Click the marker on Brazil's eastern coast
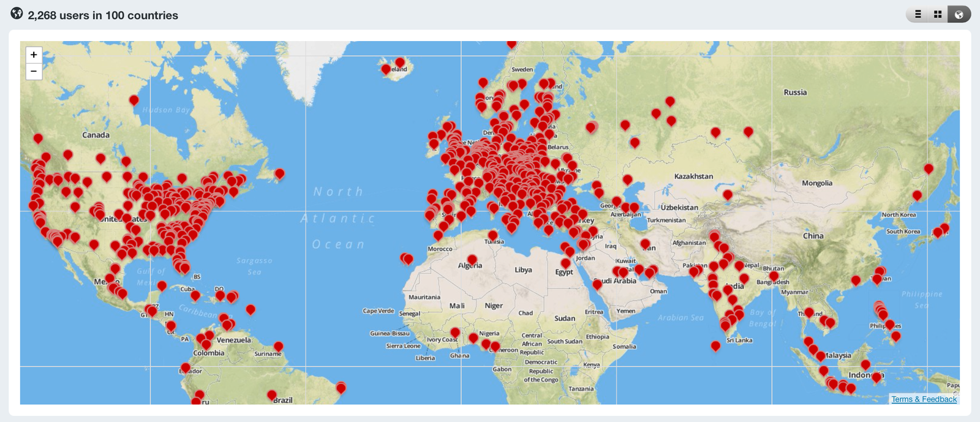 coord(341,387)
